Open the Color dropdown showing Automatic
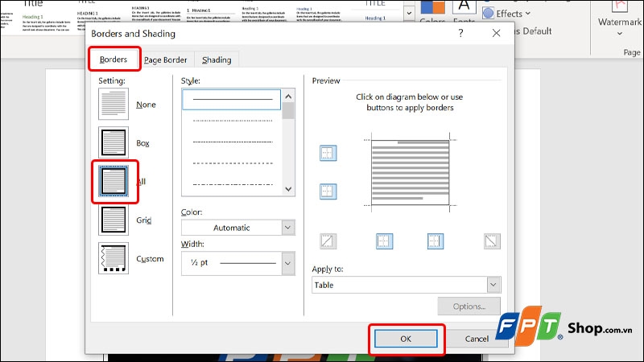This screenshot has width=644, height=362. (x=238, y=228)
